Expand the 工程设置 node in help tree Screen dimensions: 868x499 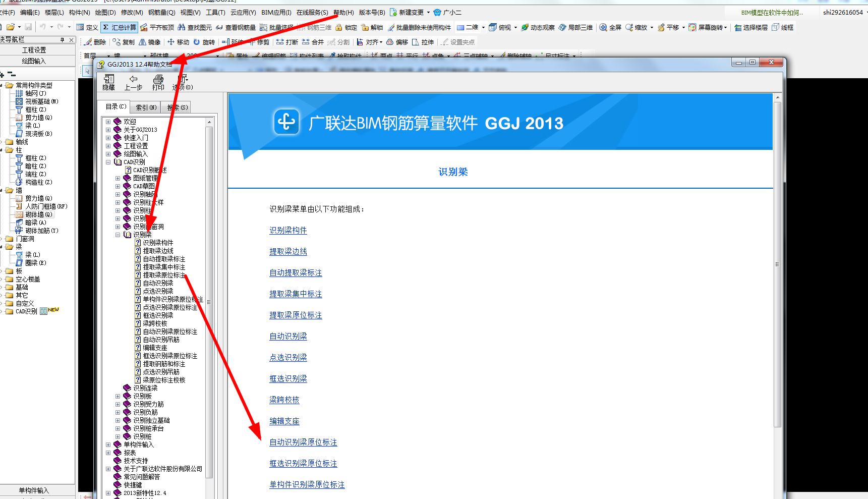pos(108,146)
